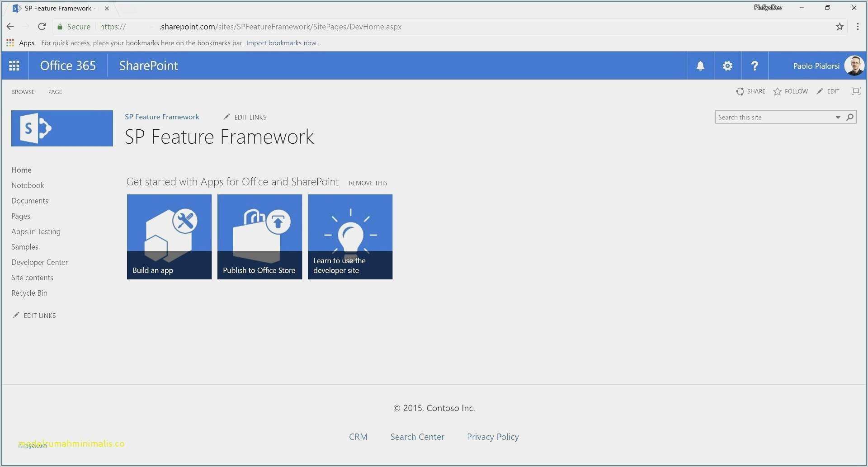The image size is (868, 467).
Task: Open the SP Feature Framework breadcrumb link
Action: [162, 117]
